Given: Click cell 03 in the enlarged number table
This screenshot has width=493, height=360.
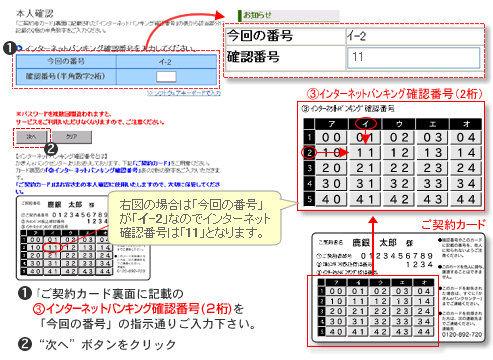Looking at the screenshot, I should coord(433,137).
